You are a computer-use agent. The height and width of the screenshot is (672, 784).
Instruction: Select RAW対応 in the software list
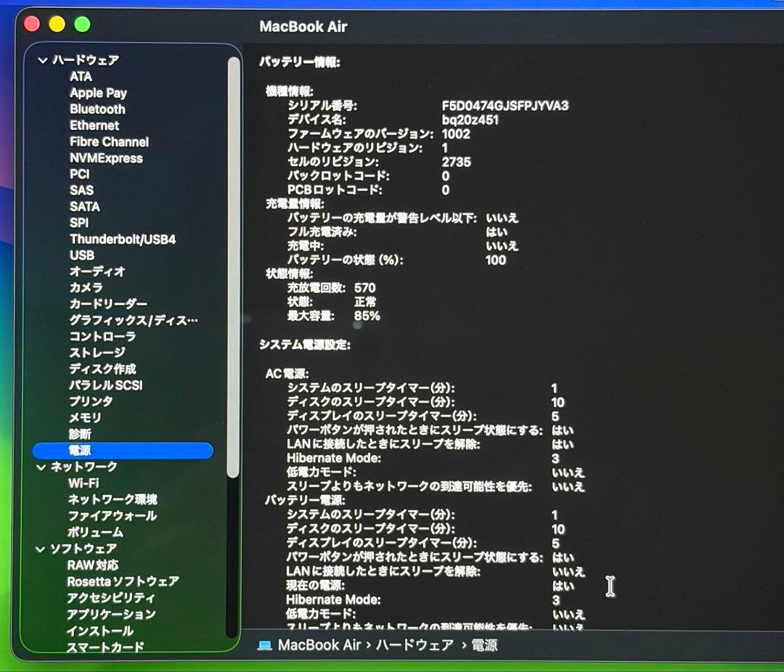click(92, 565)
